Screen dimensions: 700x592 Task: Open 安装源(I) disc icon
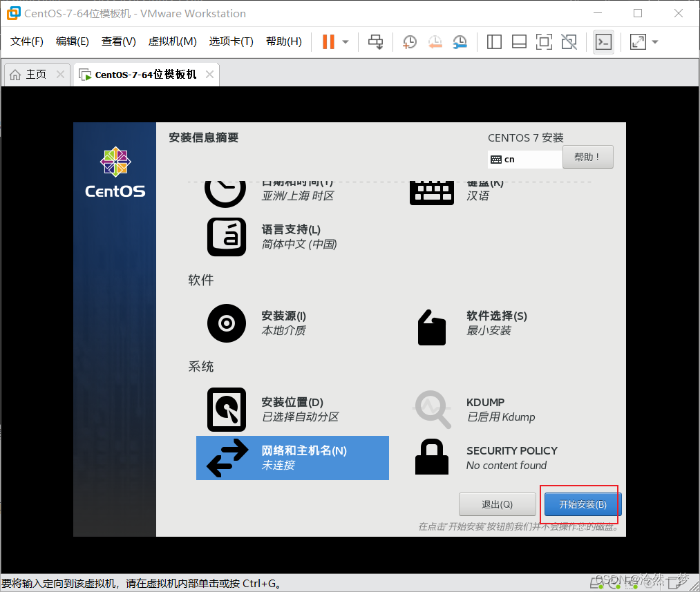pyautogui.click(x=227, y=323)
